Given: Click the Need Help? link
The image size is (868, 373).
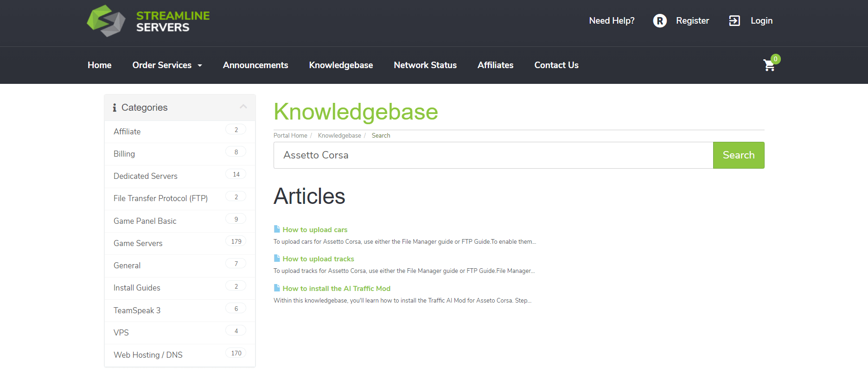Looking at the screenshot, I should pos(612,21).
